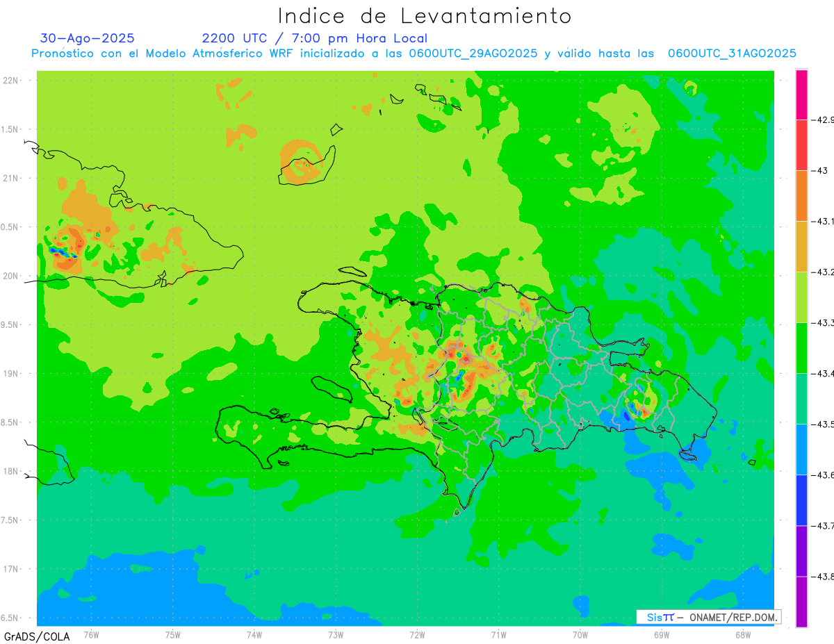
Task: Click the teal colorbar swatch between -43.4 and -43.5
Action: (801, 399)
